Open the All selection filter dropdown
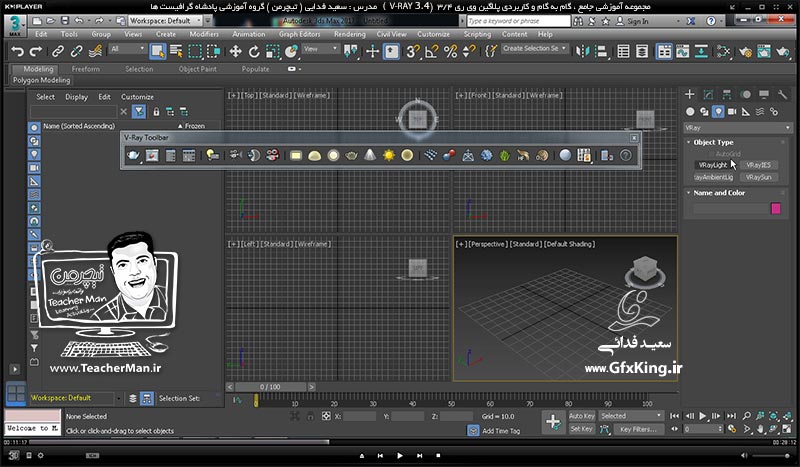The height and width of the screenshot is (467, 800). [128, 49]
